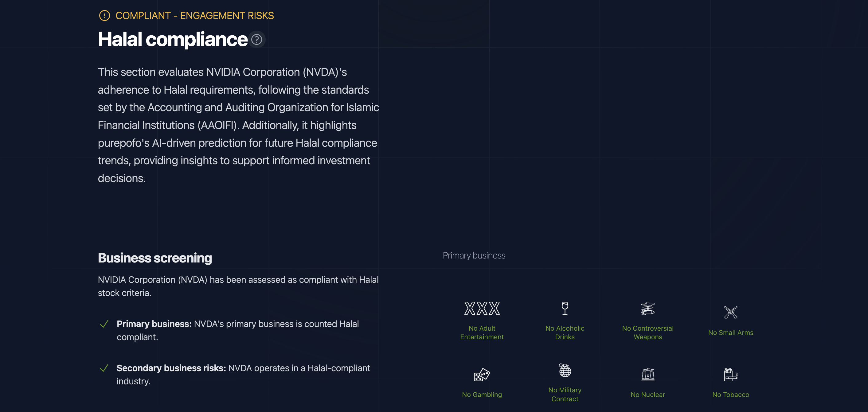Click the Primary business column label
868x412 pixels.
coord(474,255)
